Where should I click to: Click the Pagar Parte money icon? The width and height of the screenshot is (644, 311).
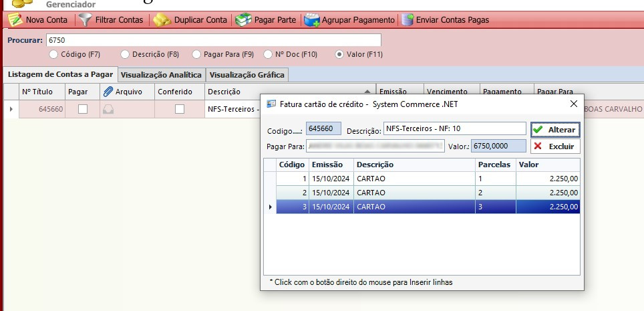click(x=243, y=20)
